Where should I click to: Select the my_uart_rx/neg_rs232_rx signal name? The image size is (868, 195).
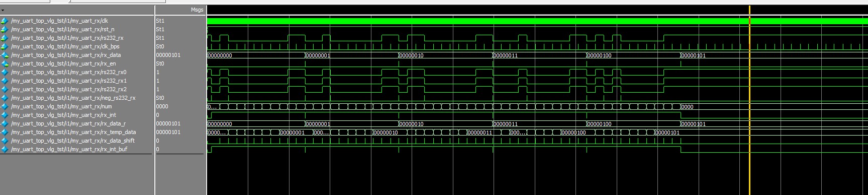pos(73,98)
